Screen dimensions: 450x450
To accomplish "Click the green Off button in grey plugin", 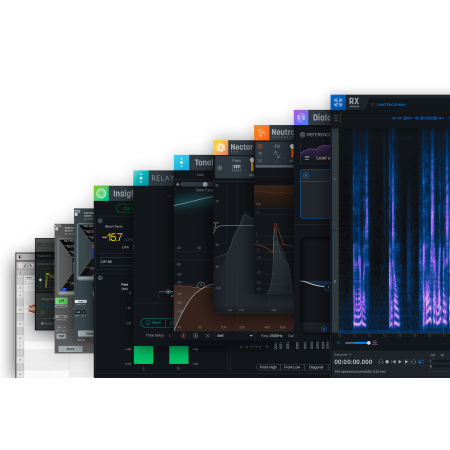I will pos(61,301).
